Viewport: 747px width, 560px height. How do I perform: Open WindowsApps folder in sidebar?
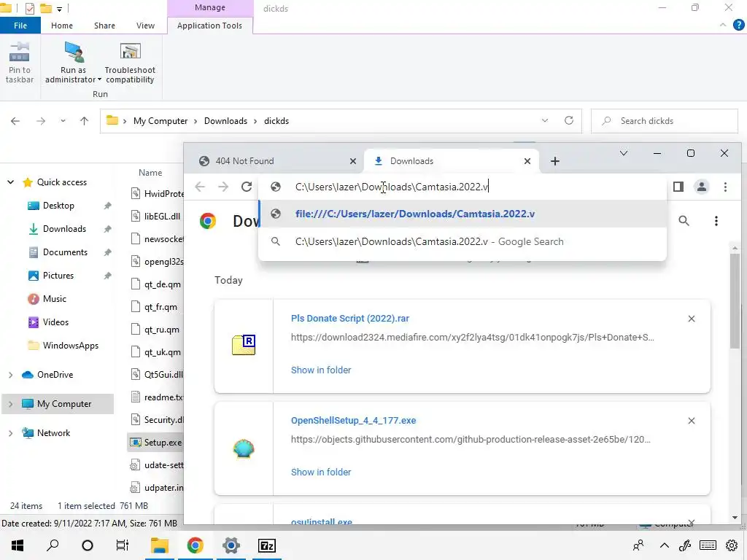click(70, 345)
